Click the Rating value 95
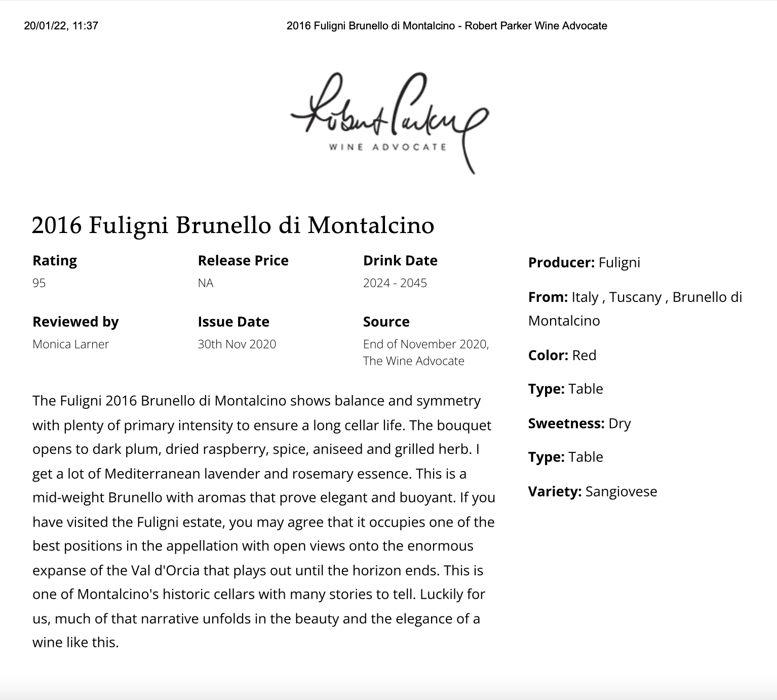The image size is (777, 700). [x=39, y=283]
